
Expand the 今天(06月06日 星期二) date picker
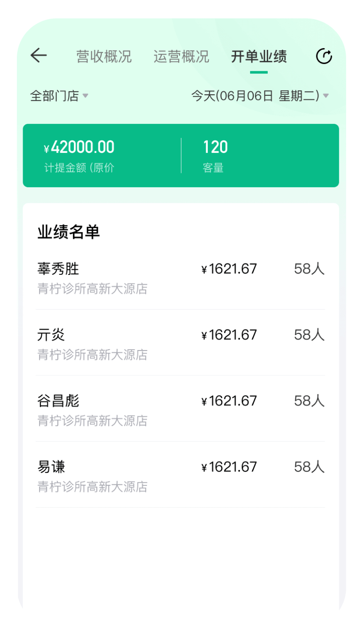click(x=255, y=96)
